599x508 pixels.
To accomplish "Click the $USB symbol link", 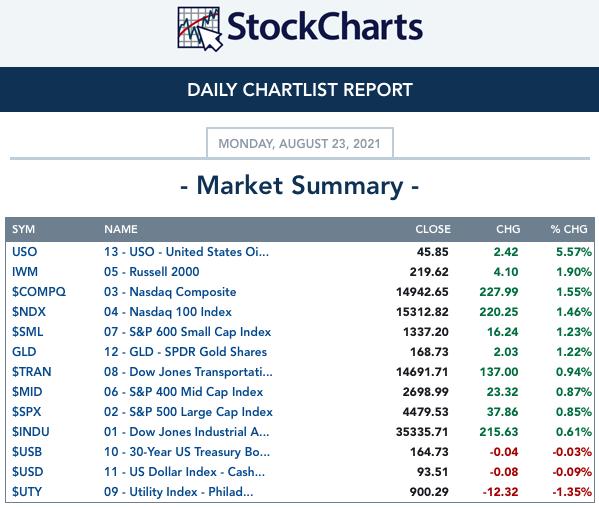I will pos(27,452).
